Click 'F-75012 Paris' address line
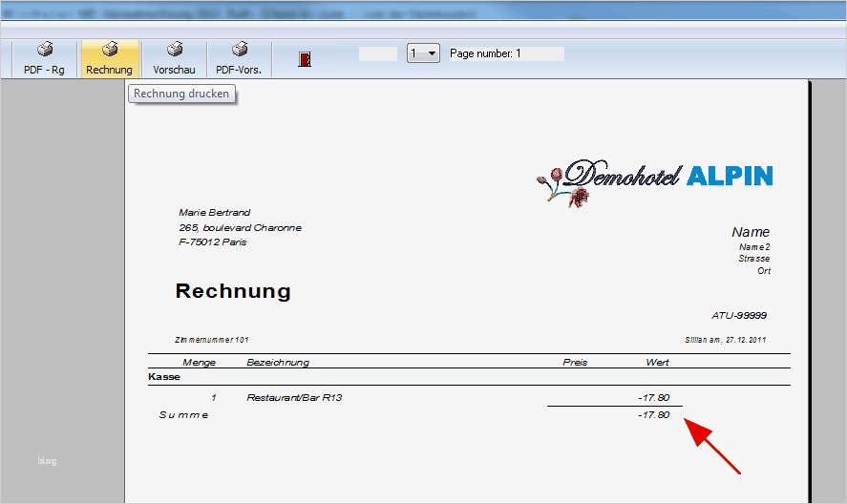This screenshot has width=847, height=504. (x=212, y=242)
